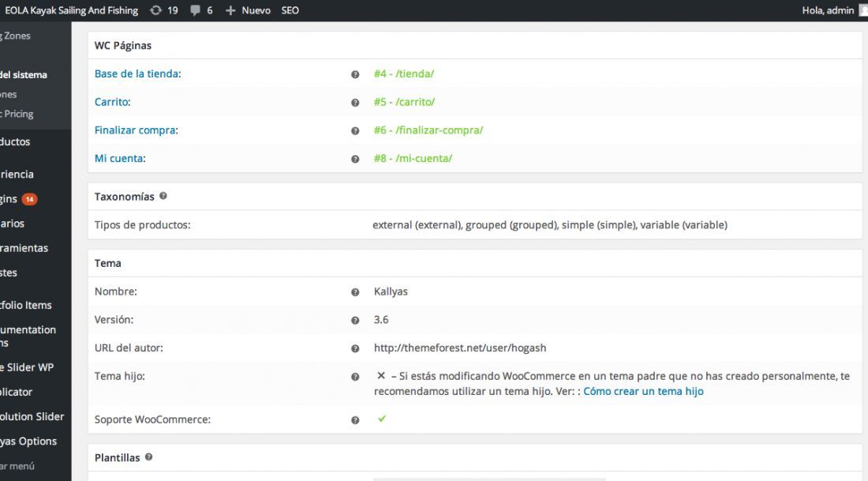
Task: Click the #5 - /carrito/ value
Action: (x=404, y=102)
